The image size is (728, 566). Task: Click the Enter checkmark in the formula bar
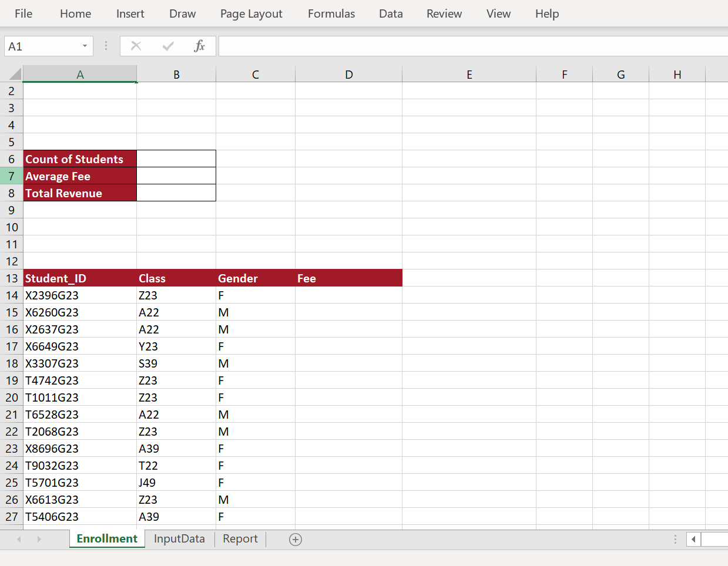tap(168, 46)
